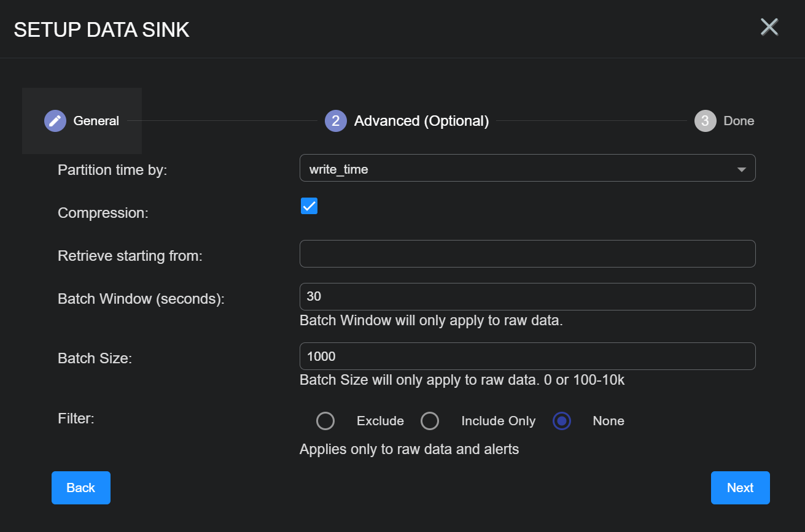Click into the Batch Size input field

point(527,356)
